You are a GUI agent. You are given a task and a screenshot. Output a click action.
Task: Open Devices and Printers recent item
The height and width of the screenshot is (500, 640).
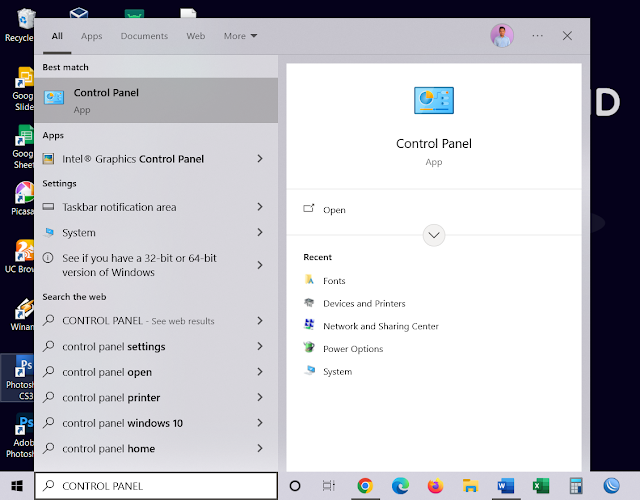point(355,303)
